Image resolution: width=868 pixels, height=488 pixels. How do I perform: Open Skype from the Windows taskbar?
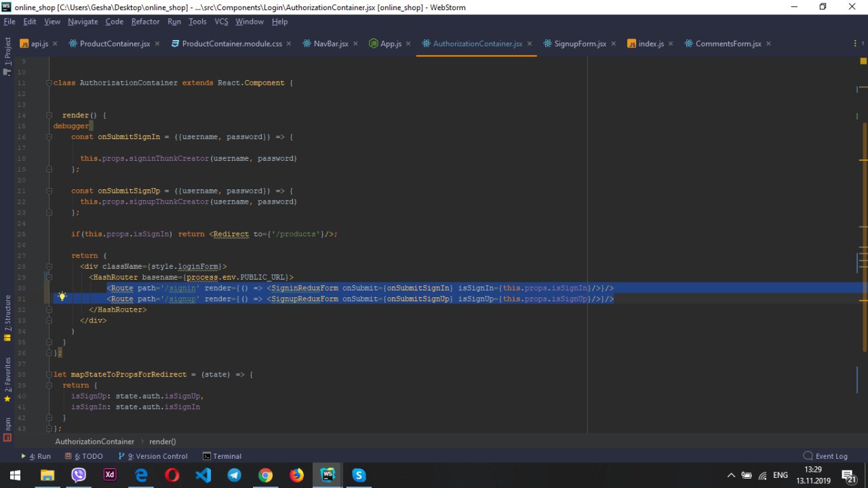click(358, 475)
